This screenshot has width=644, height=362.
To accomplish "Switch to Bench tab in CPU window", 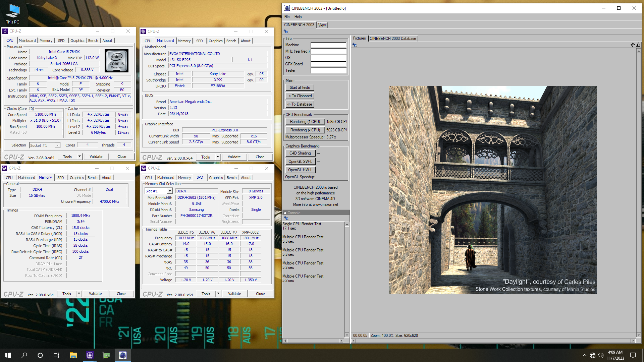I will coord(93,41).
